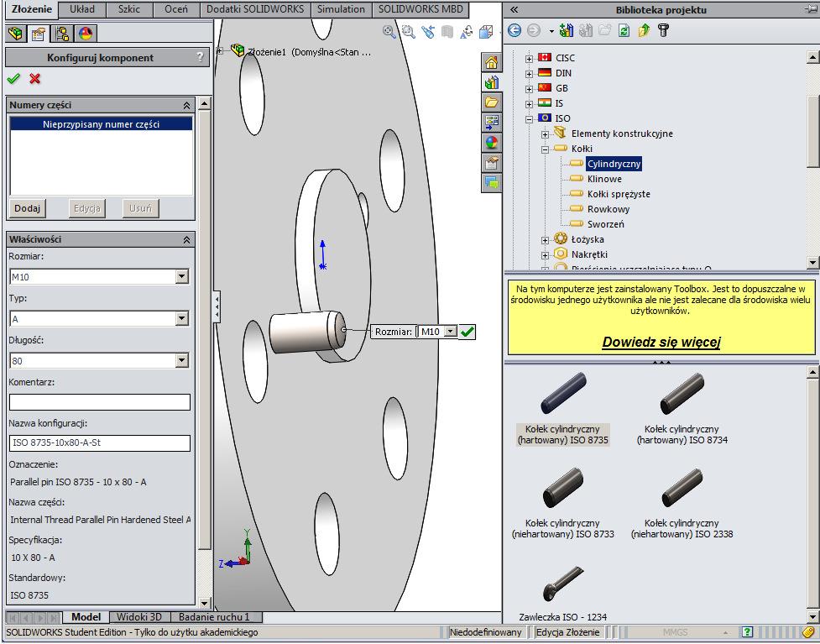The height and width of the screenshot is (644, 820).
Task: Open the Rozmiar dropdown in Właściwości
Action: click(x=181, y=277)
